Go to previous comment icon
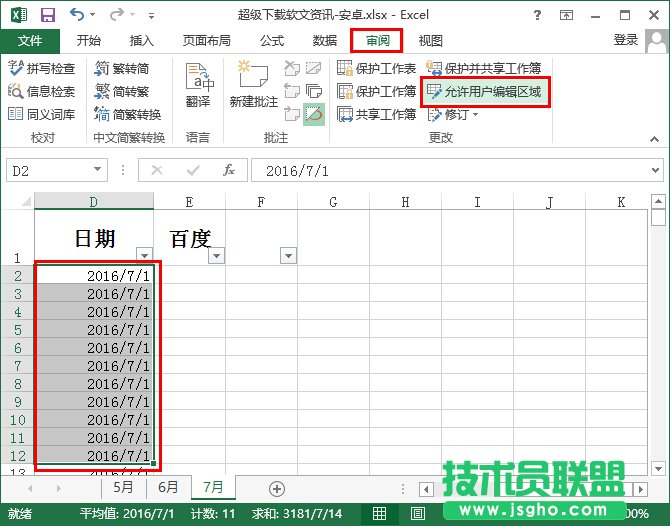The height and width of the screenshot is (526, 670). tap(292, 91)
